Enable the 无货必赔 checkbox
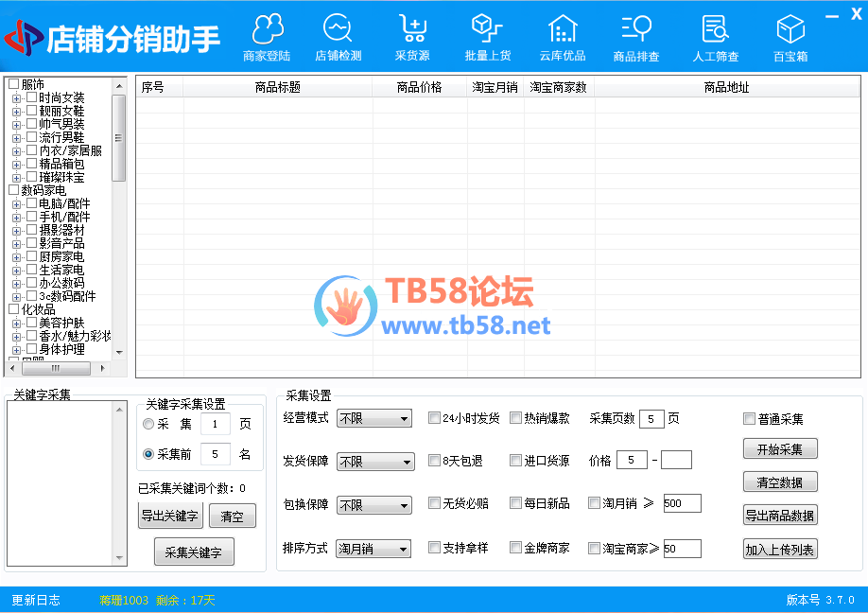The width and height of the screenshot is (868, 613). 434,503
